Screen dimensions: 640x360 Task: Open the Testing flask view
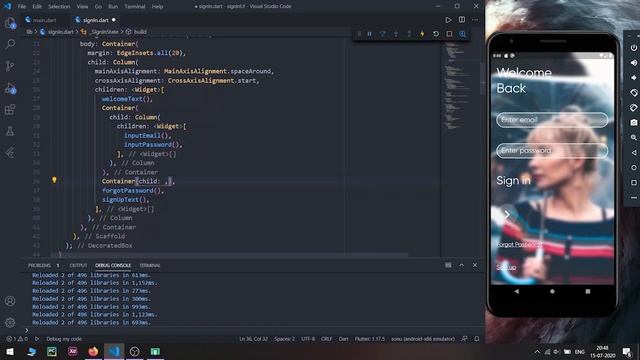(x=10, y=131)
